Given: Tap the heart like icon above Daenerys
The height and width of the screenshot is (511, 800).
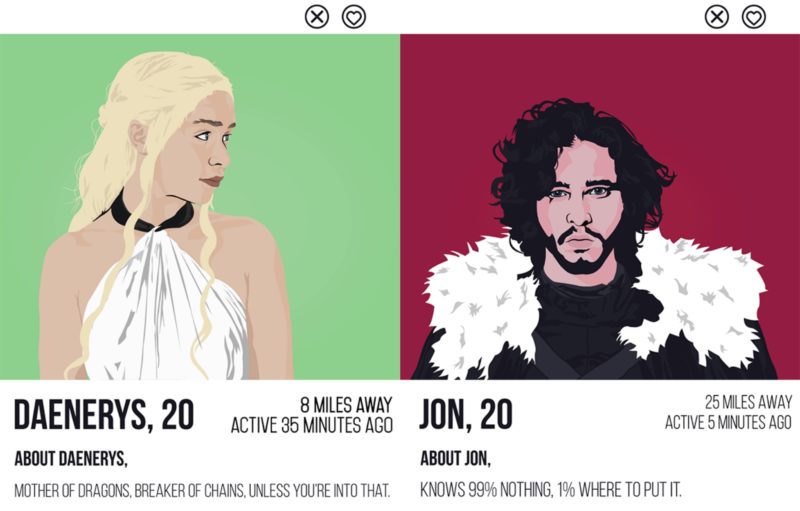Looking at the screenshot, I should click(354, 17).
